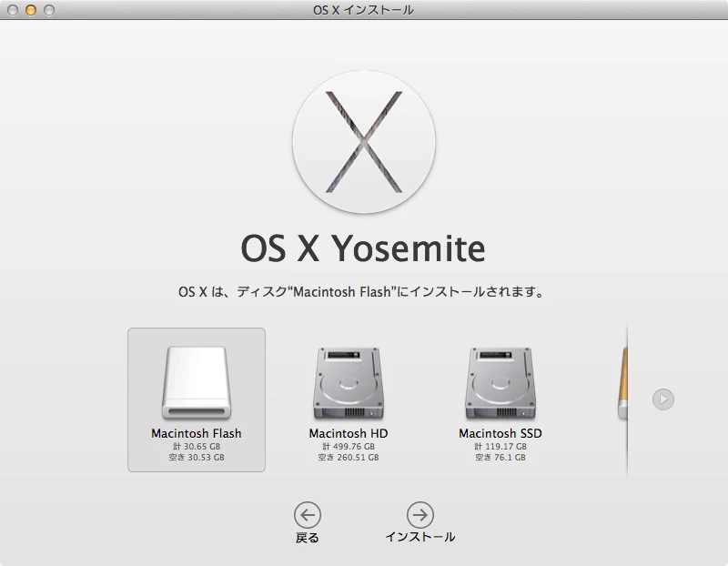The width and height of the screenshot is (728, 566).
Task: Select the Macintosh Flash disk icon
Action: tap(197, 382)
